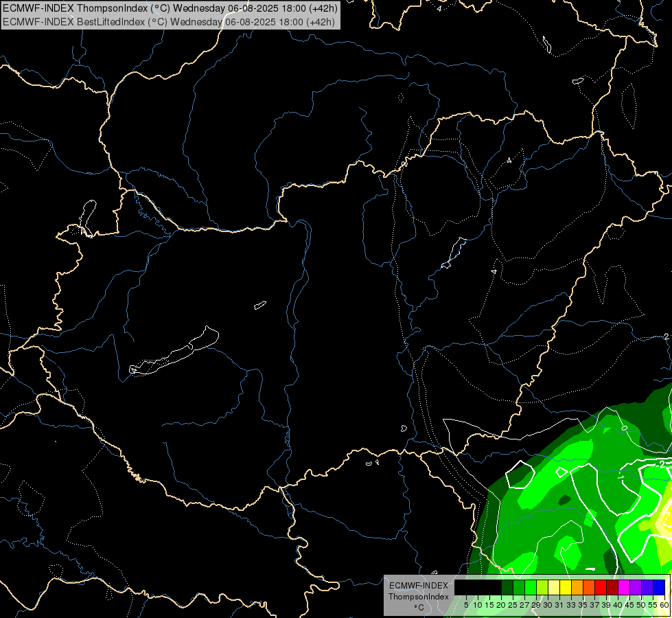Click the '0' lifted index contour label
The image size is (672, 618).
tap(625, 428)
